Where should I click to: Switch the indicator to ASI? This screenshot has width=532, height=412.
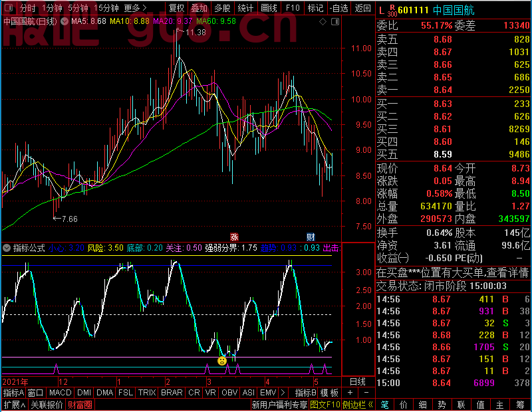(x=248, y=393)
